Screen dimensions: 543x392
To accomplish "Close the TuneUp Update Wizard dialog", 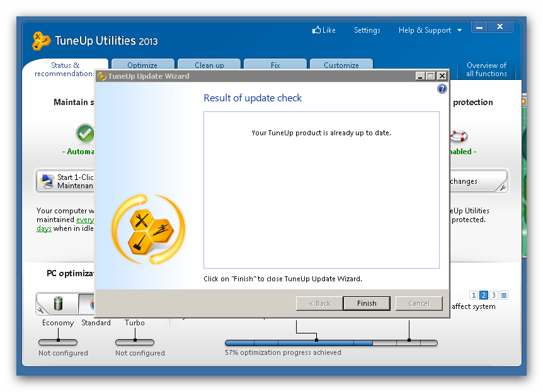I will pos(442,76).
